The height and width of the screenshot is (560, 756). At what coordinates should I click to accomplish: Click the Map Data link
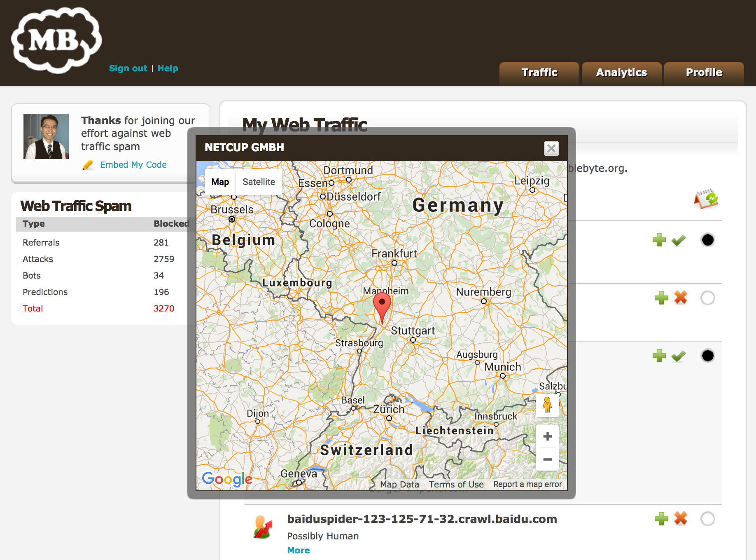pyautogui.click(x=399, y=485)
